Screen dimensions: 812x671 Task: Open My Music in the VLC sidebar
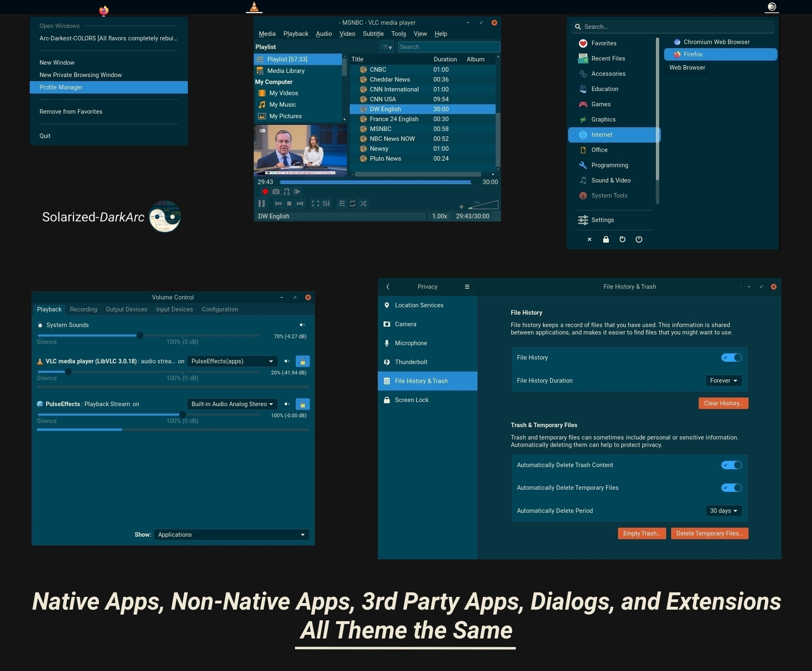pos(298,105)
